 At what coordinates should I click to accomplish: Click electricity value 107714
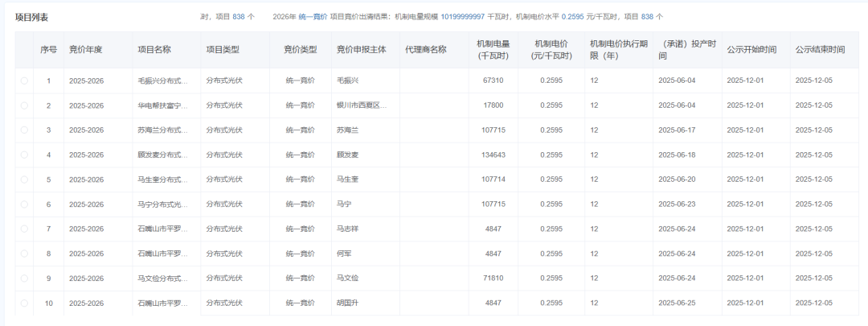[x=493, y=180]
